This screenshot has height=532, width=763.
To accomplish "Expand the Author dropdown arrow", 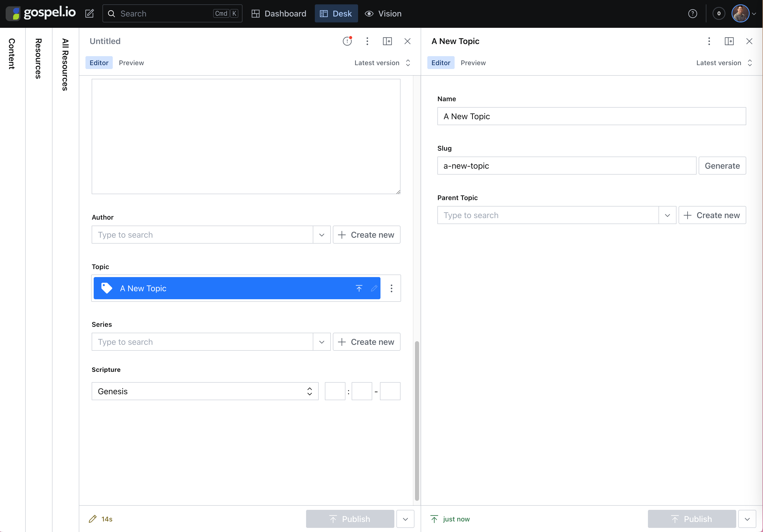I will [322, 235].
